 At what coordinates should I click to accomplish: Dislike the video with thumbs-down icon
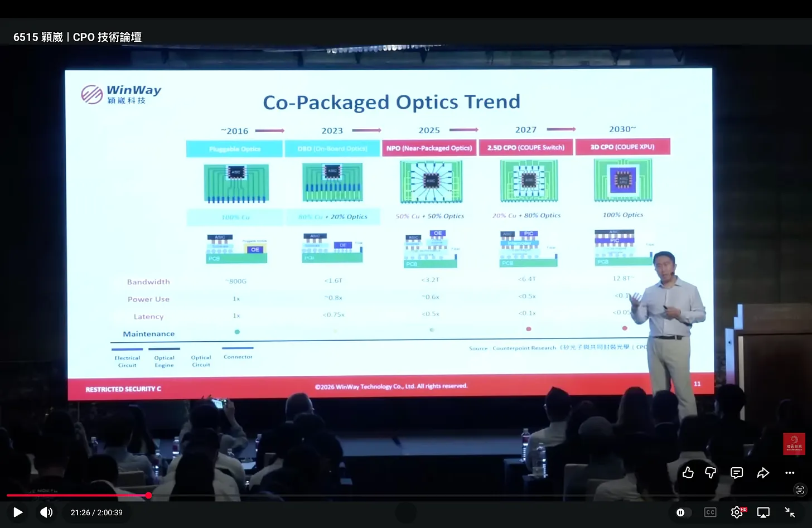pyautogui.click(x=710, y=473)
